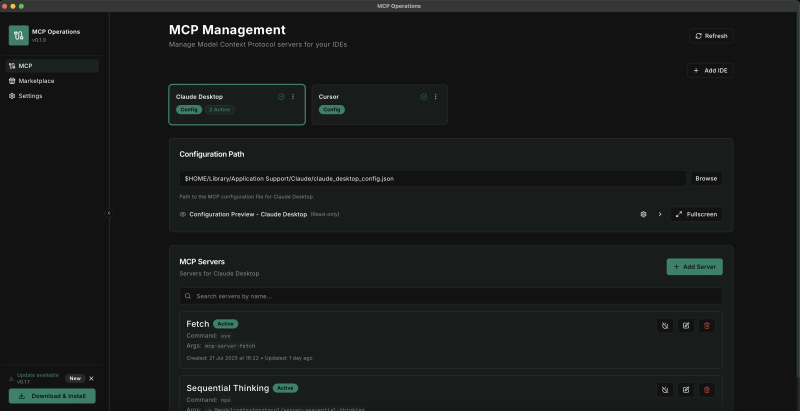Open the Cursor card's three-dot menu
The height and width of the screenshot is (411, 800).
pyautogui.click(x=436, y=97)
